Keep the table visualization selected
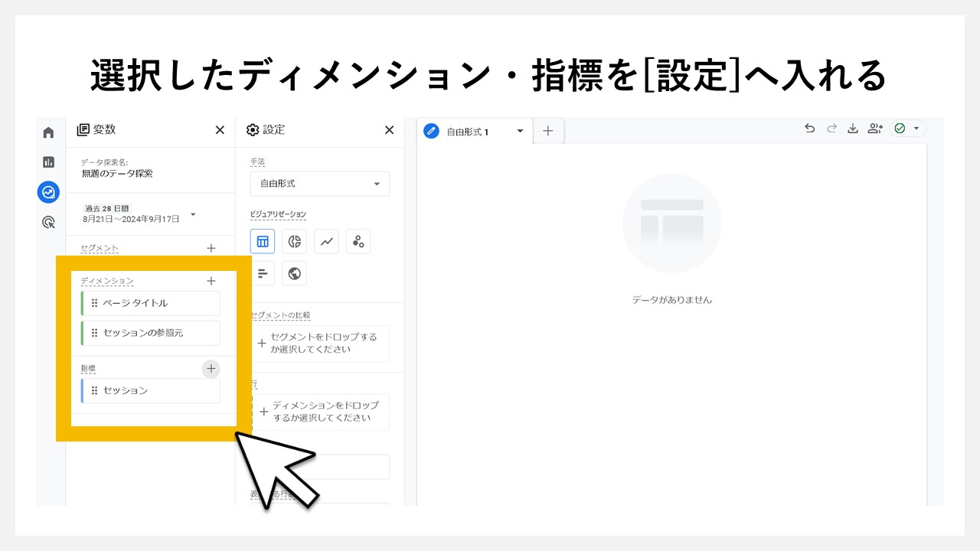980x551 pixels. pyautogui.click(x=263, y=241)
